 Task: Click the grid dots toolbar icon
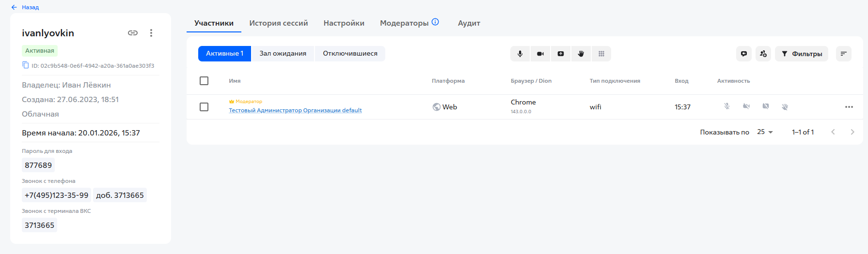[601, 54]
